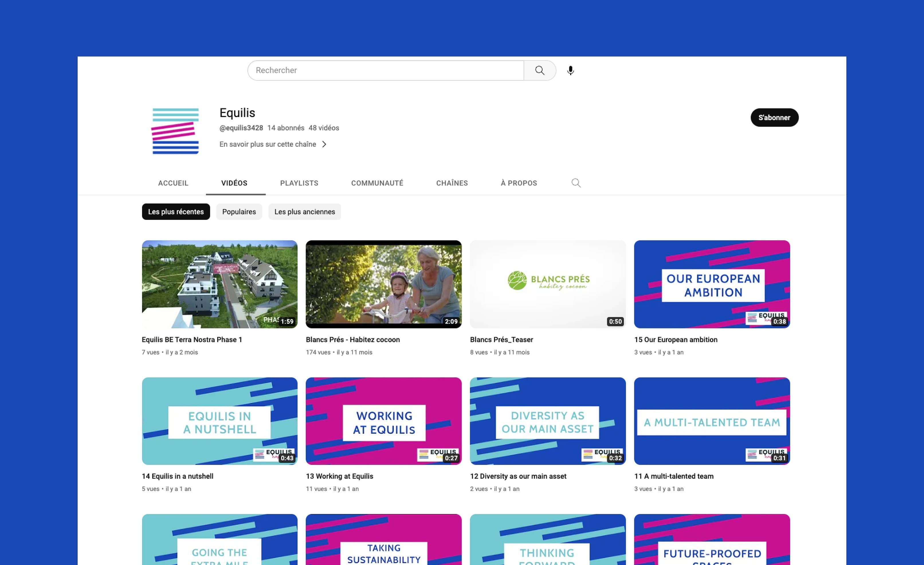Open "11 A multi-talented team" title link
Viewport: 924px width, 565px height.
tap(674, 476)
